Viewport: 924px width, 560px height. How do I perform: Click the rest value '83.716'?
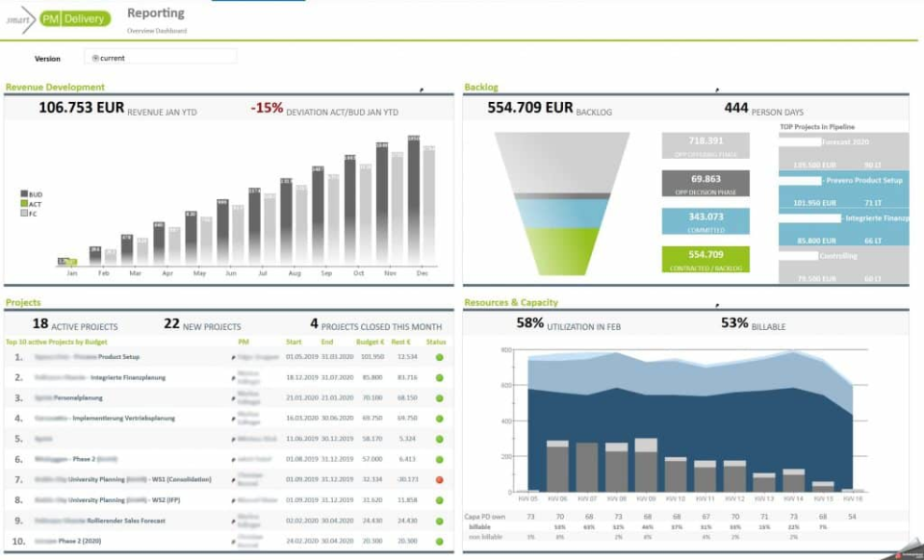coord(407,377)
